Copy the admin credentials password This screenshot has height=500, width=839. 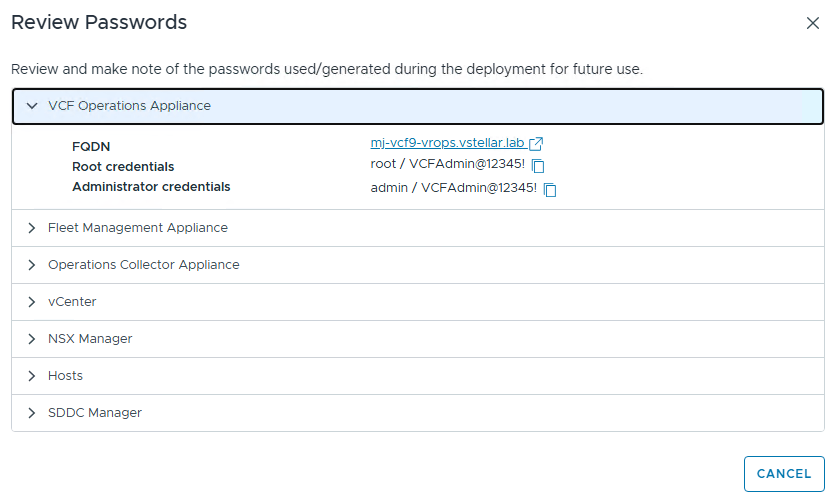point(550,189)
